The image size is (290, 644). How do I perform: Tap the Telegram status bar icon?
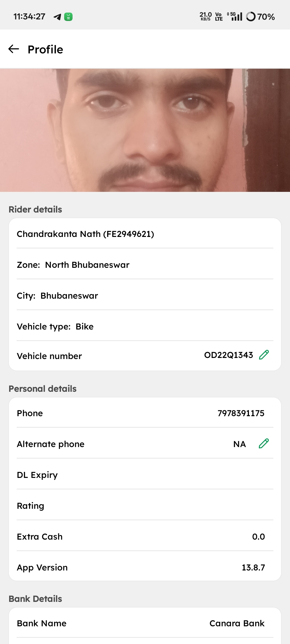[x=57, y=17]
